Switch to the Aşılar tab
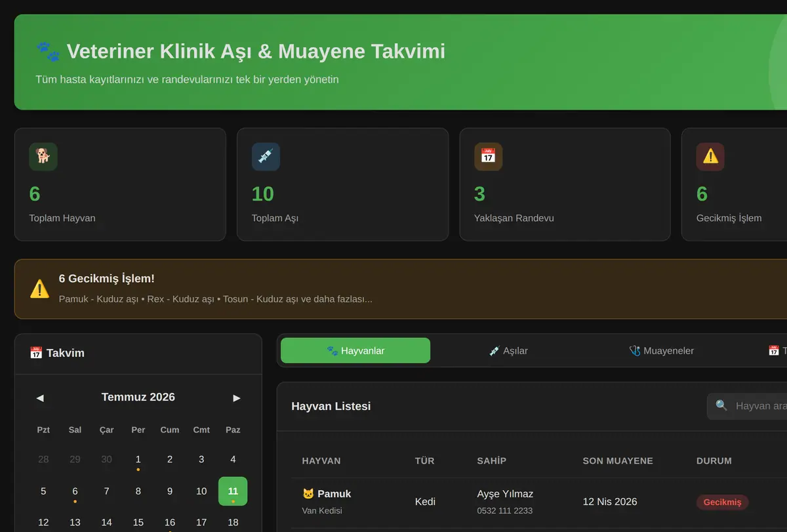 (508, 350)
